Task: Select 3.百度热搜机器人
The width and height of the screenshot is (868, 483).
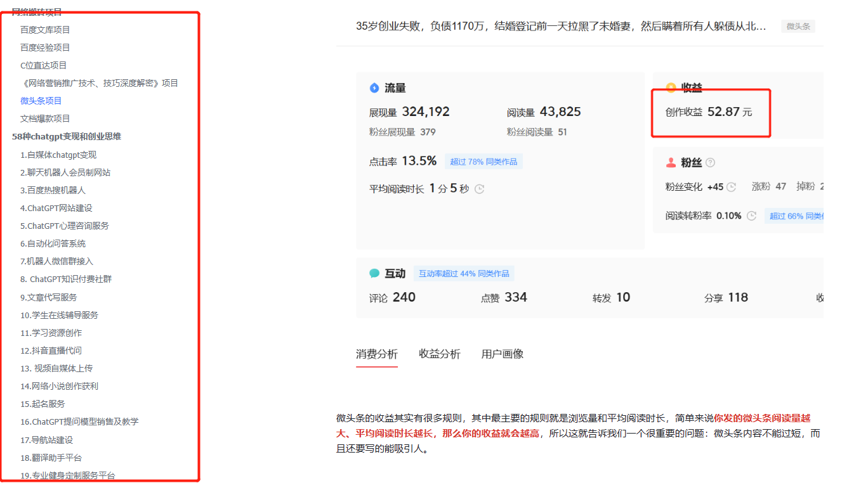Action: 53,190
